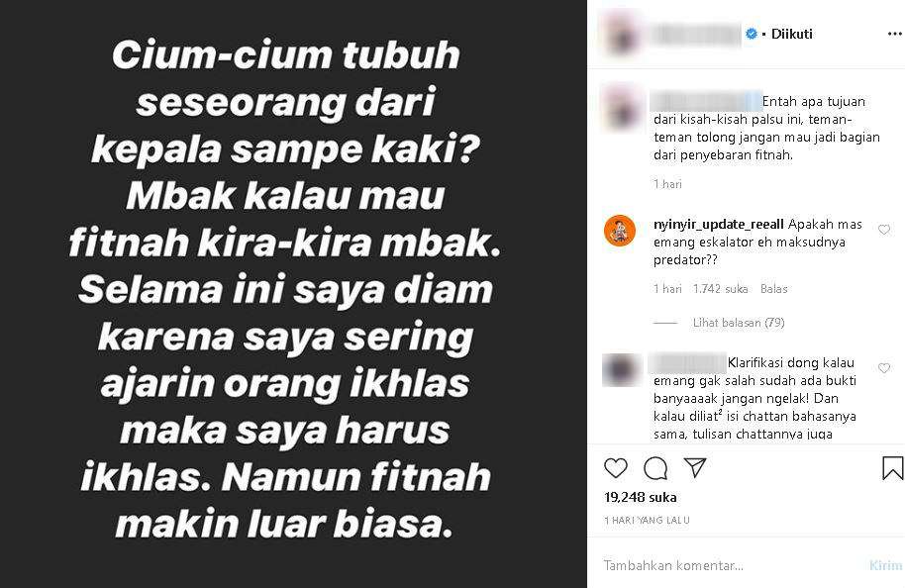This screenshot has height=588, width=905.
Task: Click 1.742 suka on comment
Action: pos(720,289)
